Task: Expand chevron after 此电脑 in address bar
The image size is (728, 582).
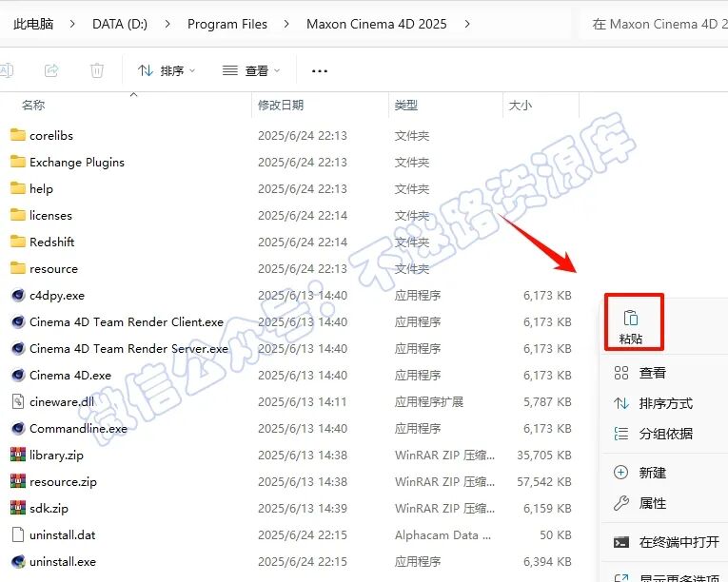Action: pos(72,24)
